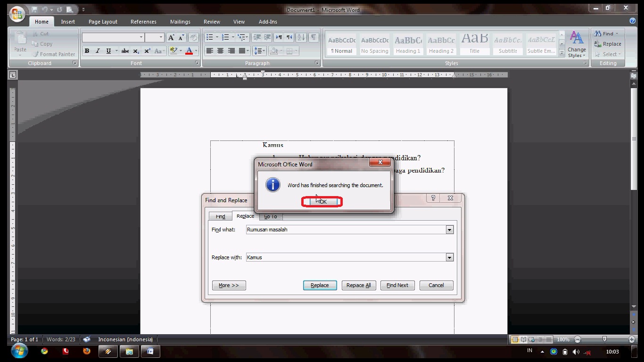Open the Line Spacing dropdown
644x362 pixels.
point(260,51)
